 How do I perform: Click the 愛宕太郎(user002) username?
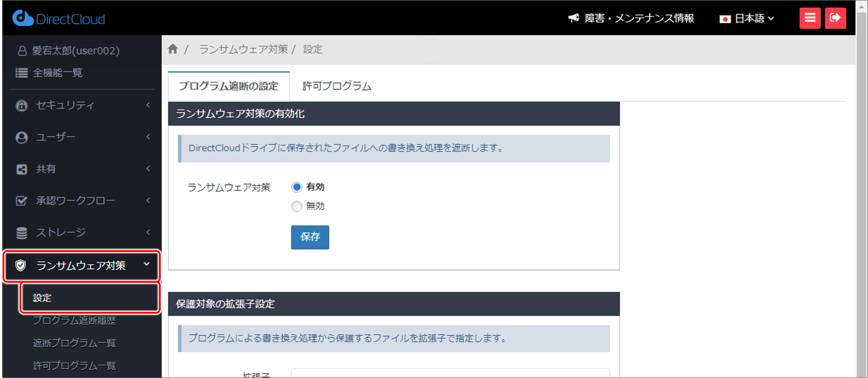coord(76,51)
